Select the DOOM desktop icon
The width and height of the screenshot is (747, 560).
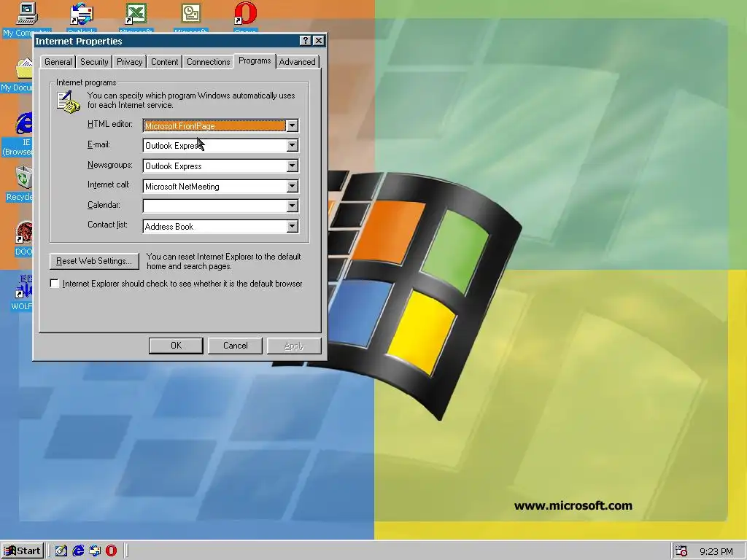coord(24,233)
